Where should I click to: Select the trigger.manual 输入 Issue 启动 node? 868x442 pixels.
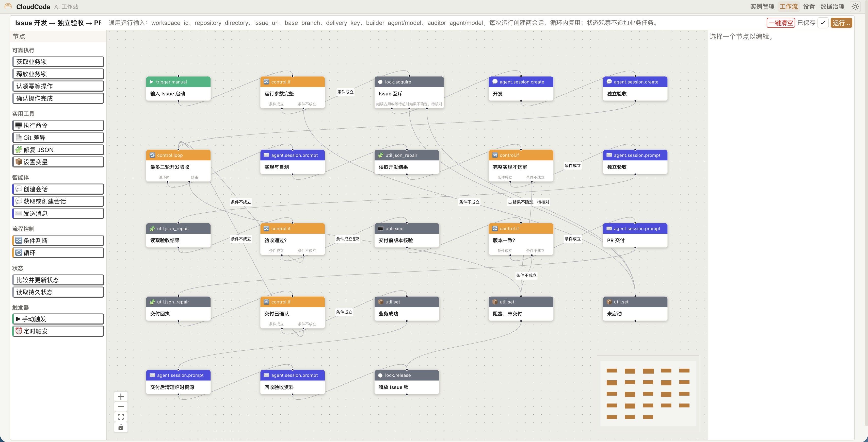click(x=178, y=88)
